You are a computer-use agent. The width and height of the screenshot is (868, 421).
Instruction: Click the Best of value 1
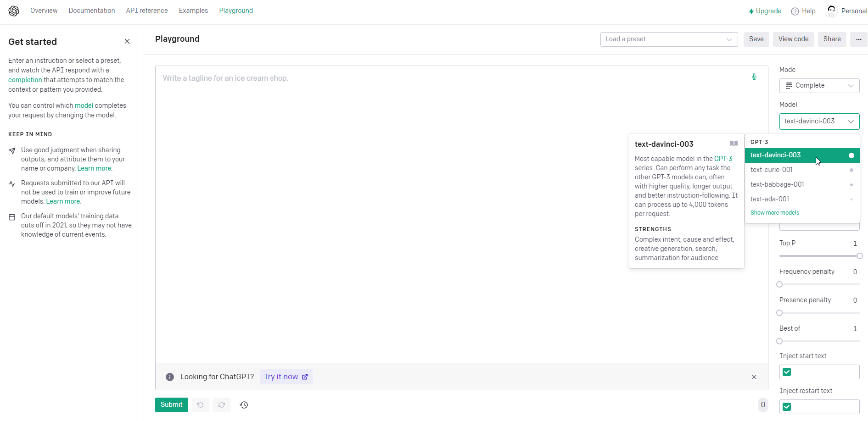click(855, 329)
